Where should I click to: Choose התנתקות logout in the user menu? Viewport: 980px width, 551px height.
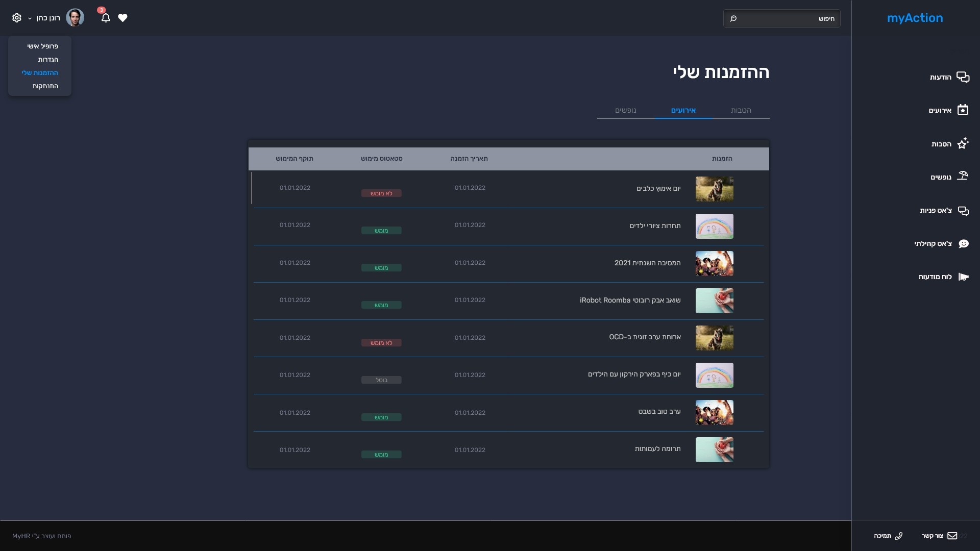pyautogui.click(x=45, y=86)
